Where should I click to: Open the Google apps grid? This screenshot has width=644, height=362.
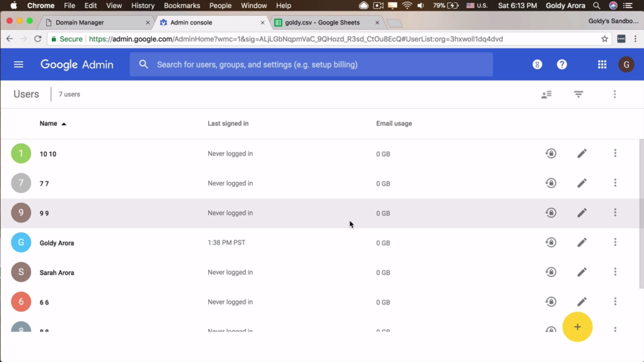point(601,64)
